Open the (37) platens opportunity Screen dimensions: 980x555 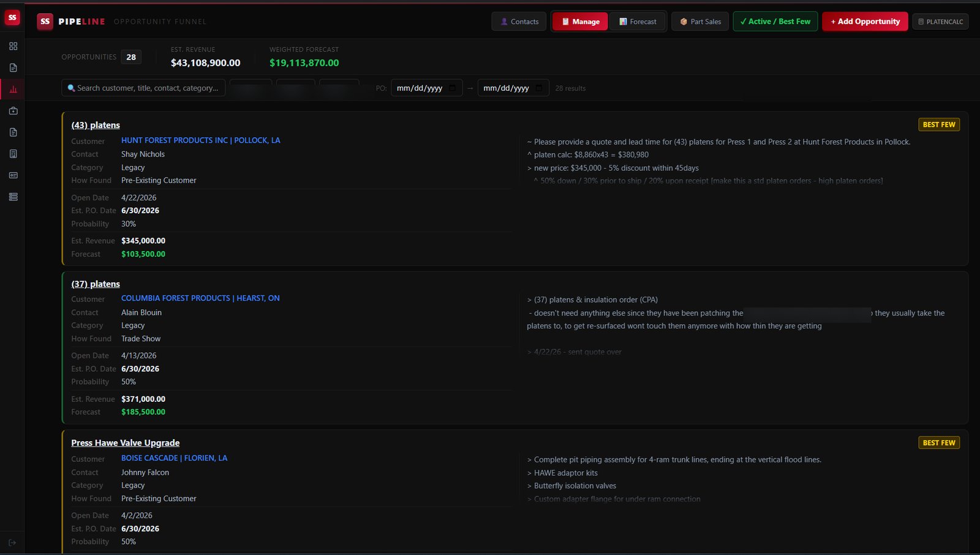96,284
